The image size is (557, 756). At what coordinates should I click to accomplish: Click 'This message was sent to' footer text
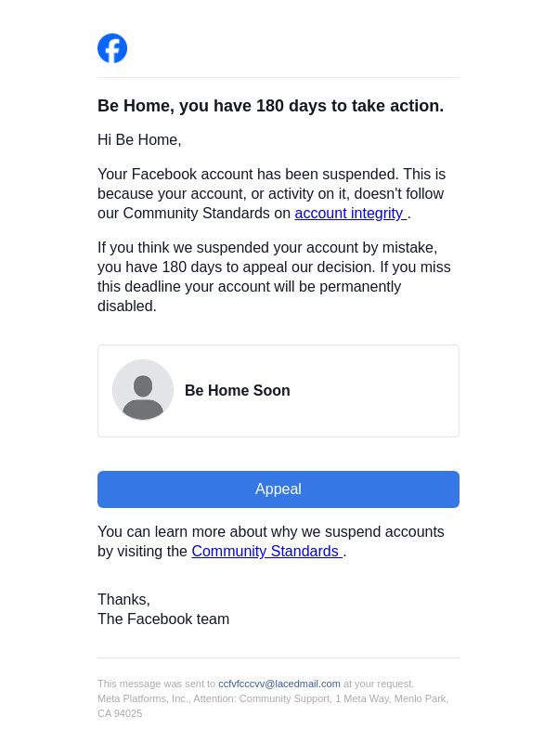tap(156, 684)
